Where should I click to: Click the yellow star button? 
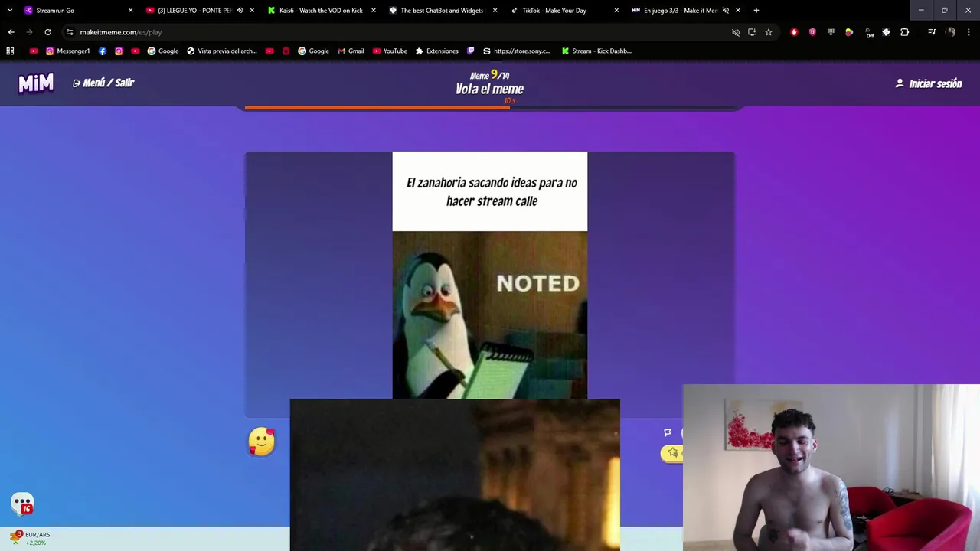671,453
